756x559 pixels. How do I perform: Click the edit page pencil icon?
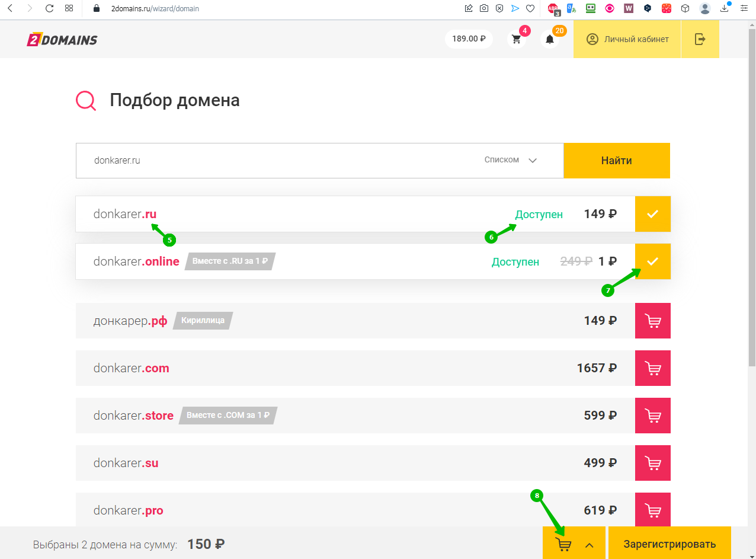tap(469, 8)
